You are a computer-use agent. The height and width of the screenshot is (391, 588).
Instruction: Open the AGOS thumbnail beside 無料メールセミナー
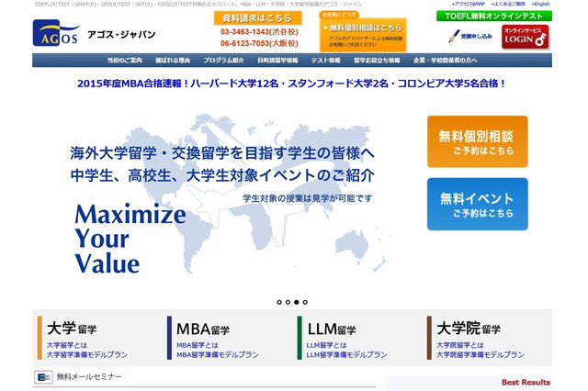[x=43, y=377]
